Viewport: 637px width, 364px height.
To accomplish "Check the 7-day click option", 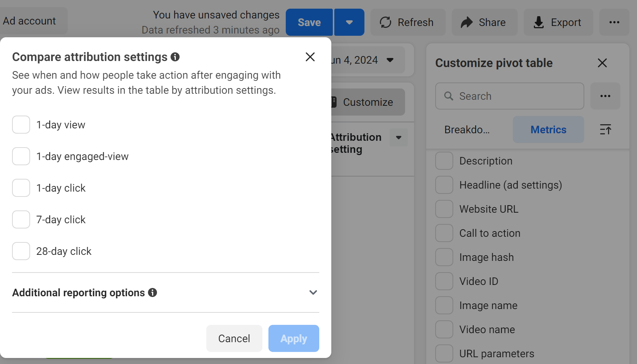I will click(x=21, y=219).
